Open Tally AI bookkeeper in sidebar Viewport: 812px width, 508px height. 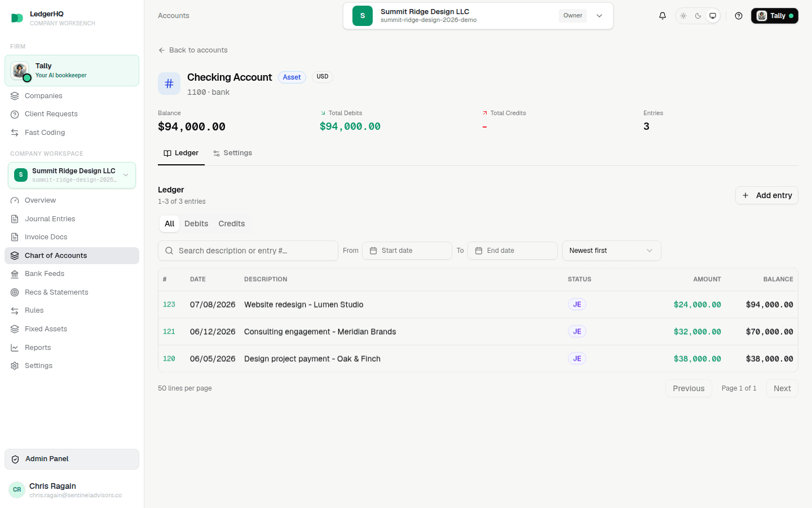point(72,71)
